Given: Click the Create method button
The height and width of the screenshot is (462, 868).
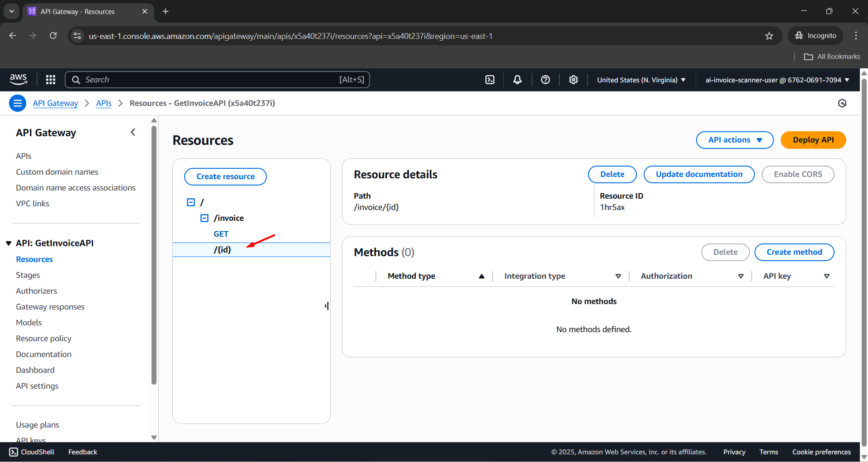Looking at the screenshot, I should [794, 252].
